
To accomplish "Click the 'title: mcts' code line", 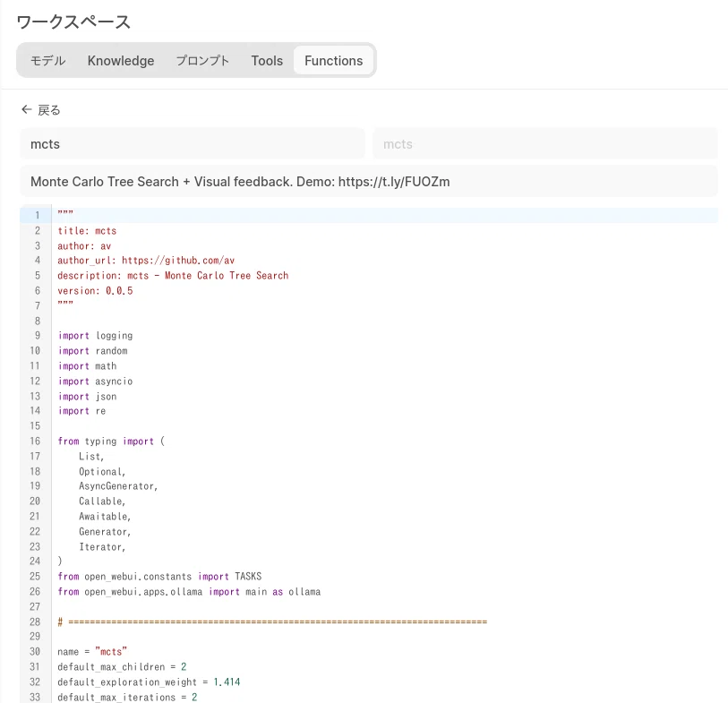I will point(87,231).
